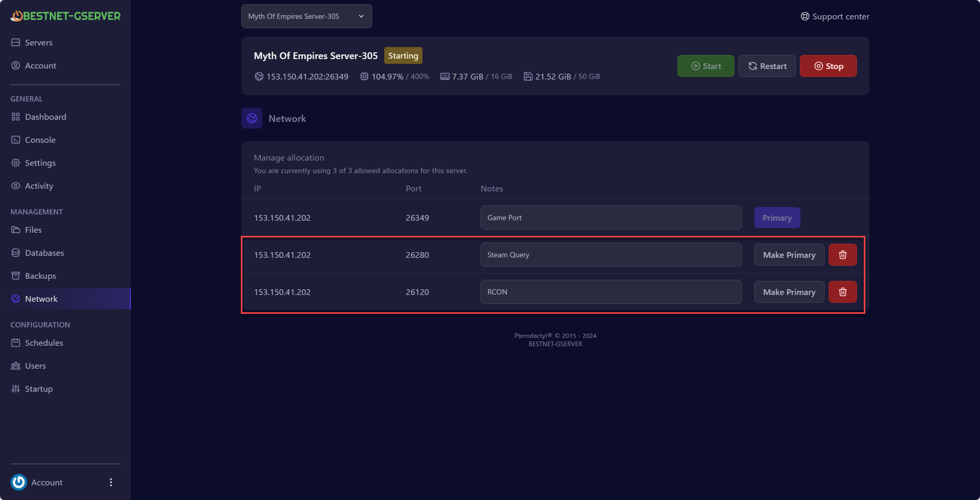Edit the RCON notes field
The image size is (980, 500).
[611, 292]
